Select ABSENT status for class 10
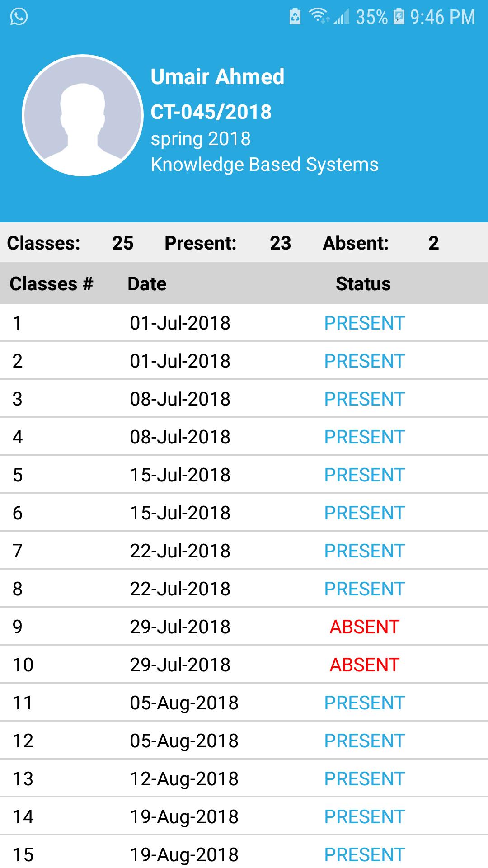Screen dimensions: 488x868 (x=364, y=665)
